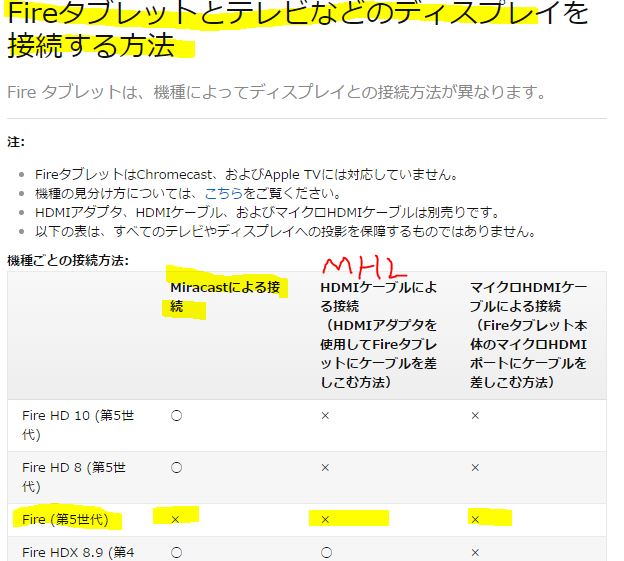This screenshot has width=624, height=561.
Task: Click the note starting 以下の表は
Action: (x=285, y=231)
